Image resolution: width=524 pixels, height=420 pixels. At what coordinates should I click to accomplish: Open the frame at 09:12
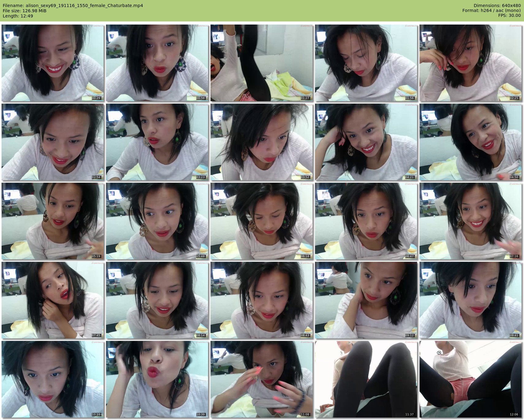pos(366,300)
